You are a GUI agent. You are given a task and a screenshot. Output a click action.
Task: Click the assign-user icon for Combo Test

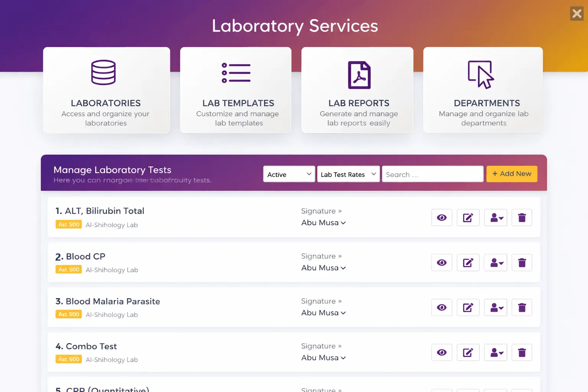(495, 352)
